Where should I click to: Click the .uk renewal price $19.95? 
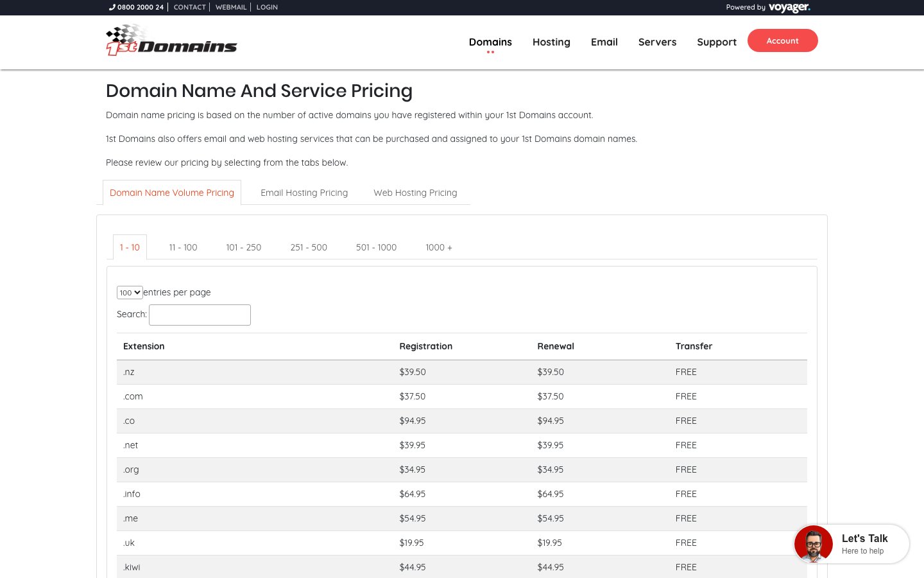point(549,543)
